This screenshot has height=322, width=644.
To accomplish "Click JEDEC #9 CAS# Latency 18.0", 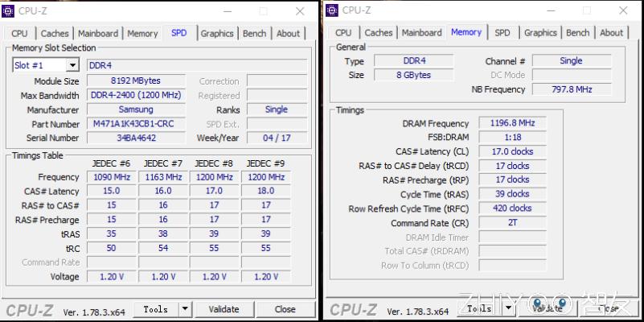I will [266, 191].
